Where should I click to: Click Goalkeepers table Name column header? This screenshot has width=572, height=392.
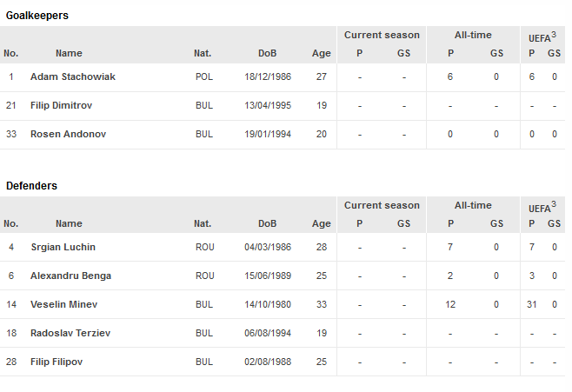[69, 54]
